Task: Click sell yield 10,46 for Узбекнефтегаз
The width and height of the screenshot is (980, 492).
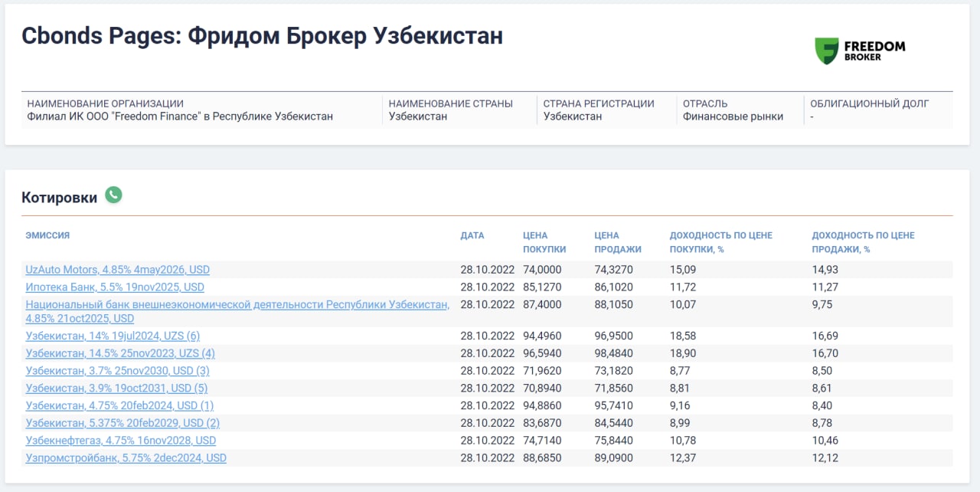Action: 825,441
